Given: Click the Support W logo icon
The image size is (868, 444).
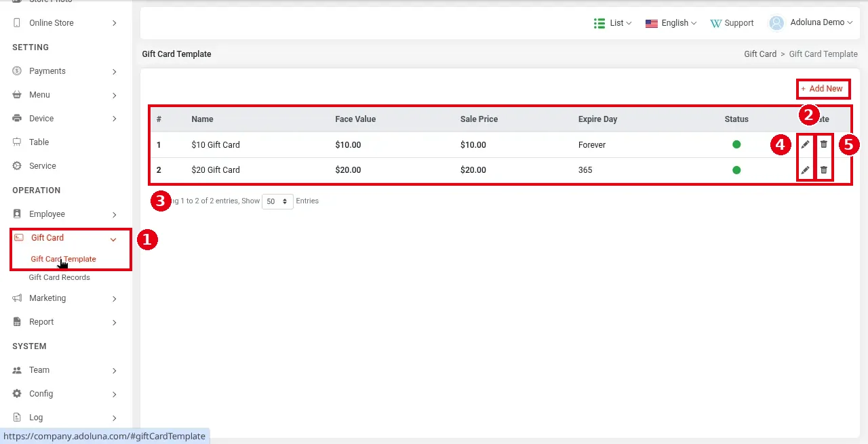Looking at the screenshot, I should 716,23.
